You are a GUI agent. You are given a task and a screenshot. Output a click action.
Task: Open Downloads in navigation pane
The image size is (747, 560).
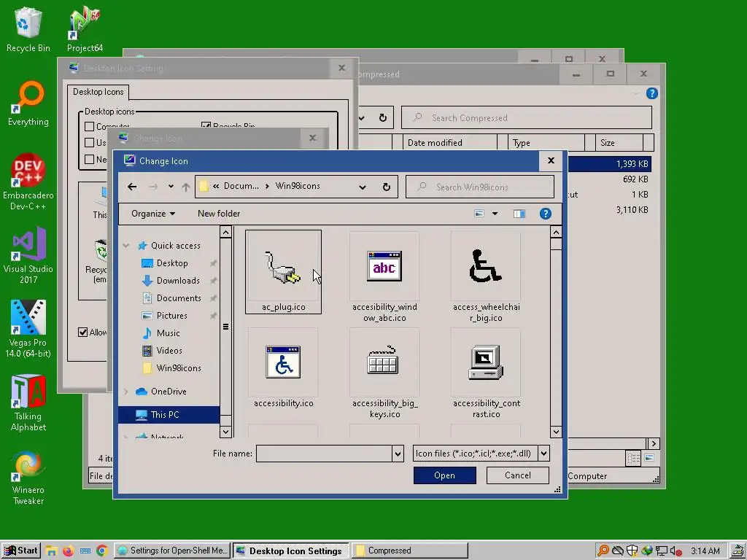178,281
